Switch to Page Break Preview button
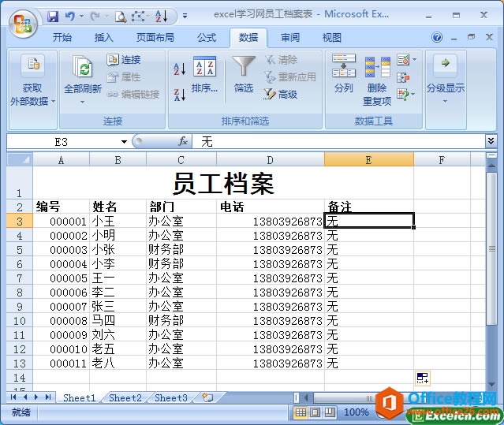This screenshot has height=425, width=504. click(329, 412)
